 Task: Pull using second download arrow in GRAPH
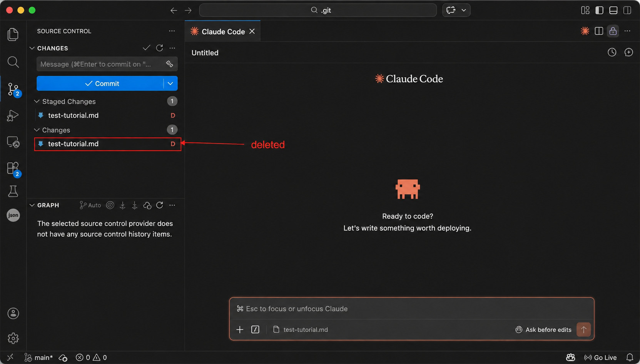[x=135, y=205]
